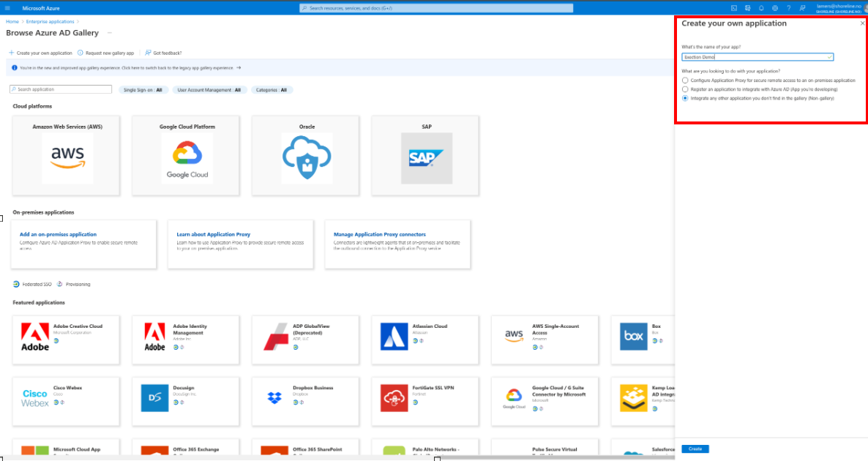This screenshot has width=868, height=461.
Task: Click the Office 365 SharePoint app title
Action: [x=317, y=449]
